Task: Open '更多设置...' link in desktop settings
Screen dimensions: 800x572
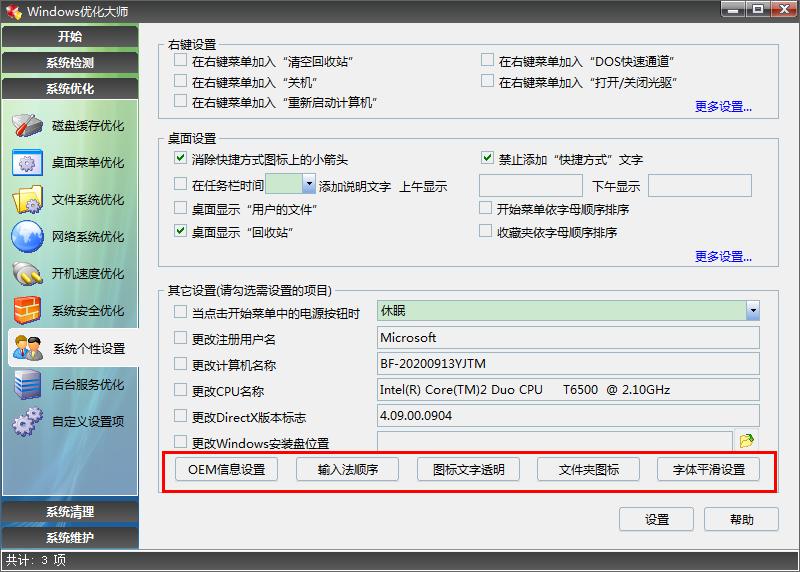Action: pyautogui.click(x=723, y=256)
